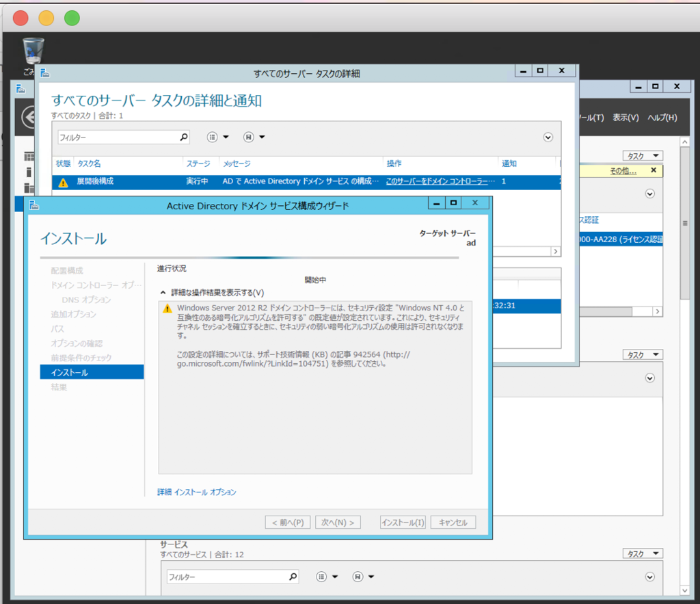Screen dimensions: 700x604
Task: Select インストール wizard step
Action: (x=92, y=372)
